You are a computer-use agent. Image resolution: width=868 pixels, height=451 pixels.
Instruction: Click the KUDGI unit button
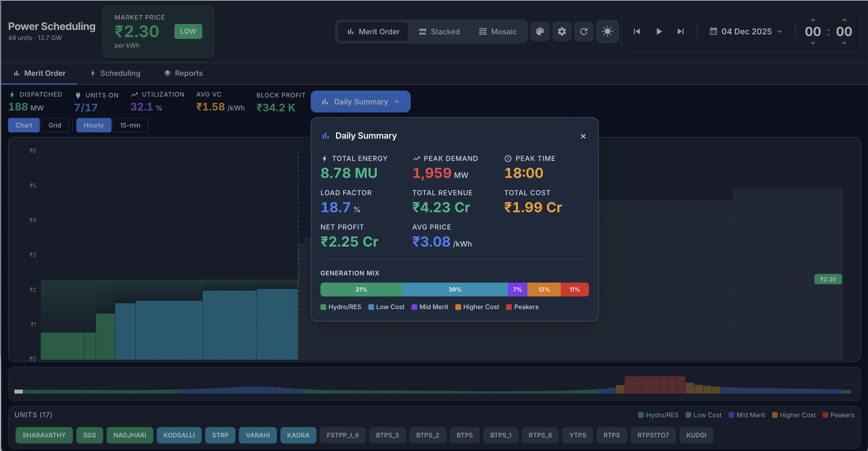pos(696,435)
